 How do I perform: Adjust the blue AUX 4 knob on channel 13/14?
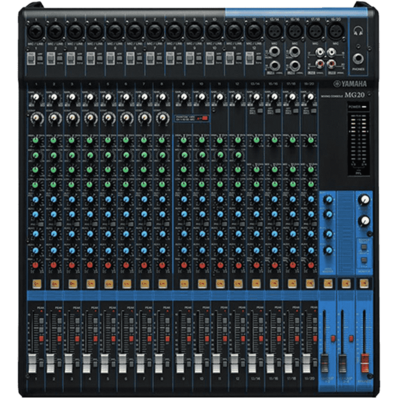[x=256, y=250]
